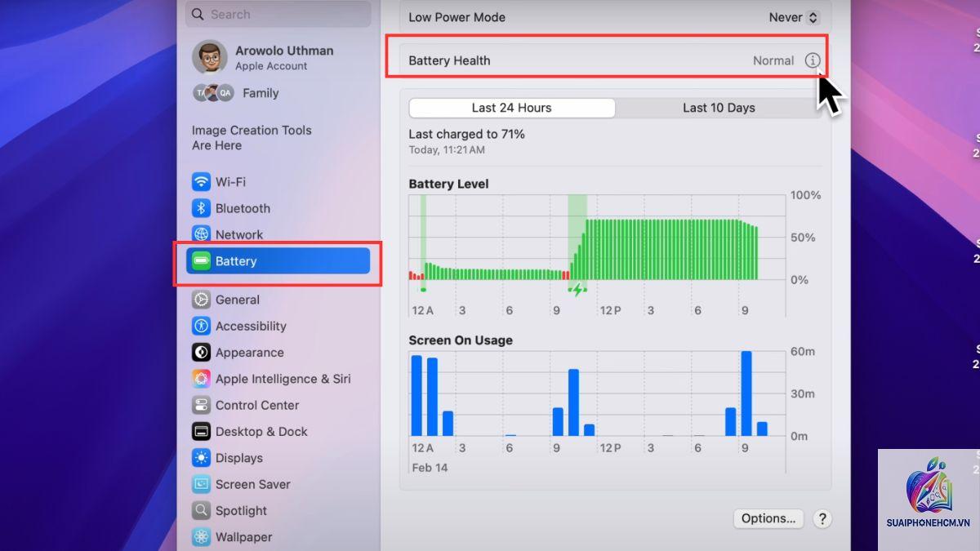
Task: Click the General gear icon
Action: 201,300
